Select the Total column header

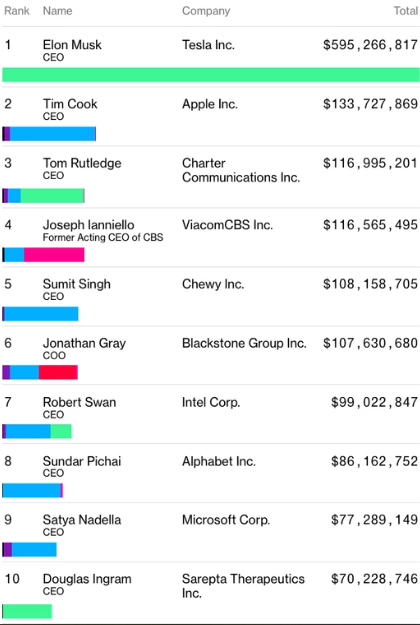406,11
